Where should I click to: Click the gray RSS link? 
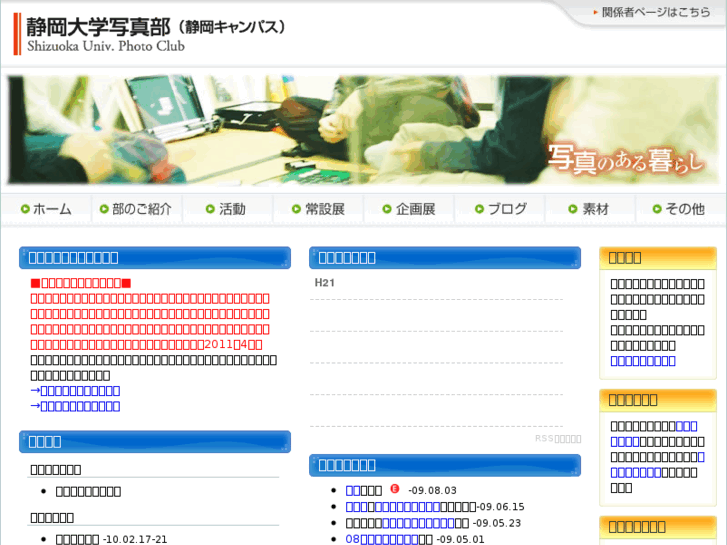point(558,439)
